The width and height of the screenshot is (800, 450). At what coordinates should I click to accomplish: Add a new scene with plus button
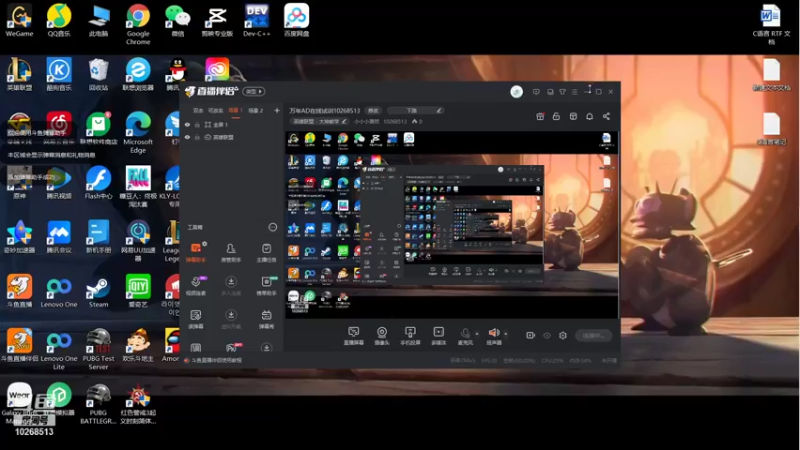coord(277,110)
